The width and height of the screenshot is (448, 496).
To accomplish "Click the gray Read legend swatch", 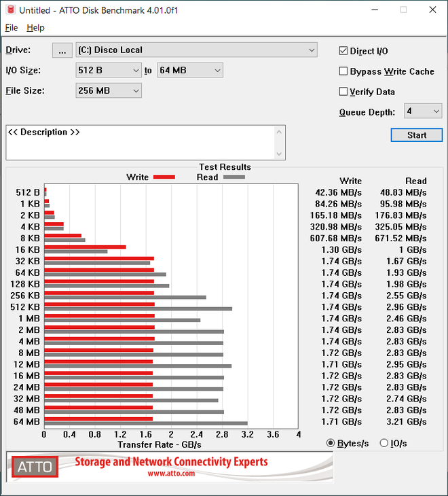I will coord(234,177).
